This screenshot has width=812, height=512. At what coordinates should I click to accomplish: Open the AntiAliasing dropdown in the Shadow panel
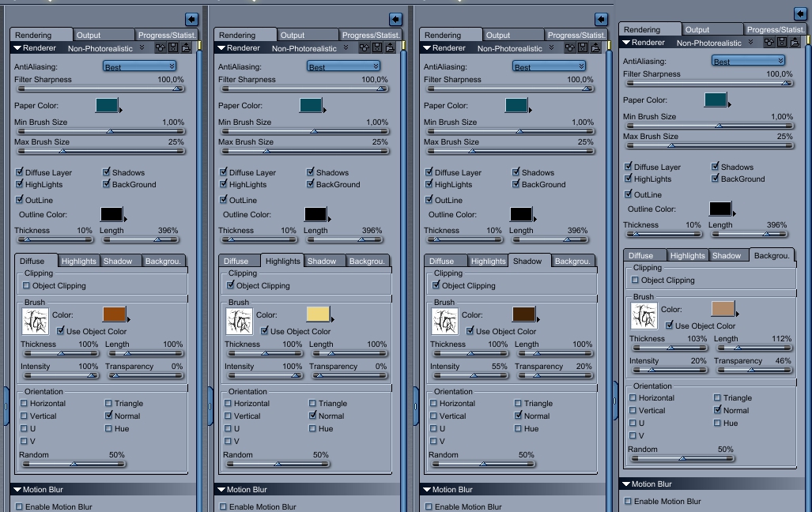(549, 66)
